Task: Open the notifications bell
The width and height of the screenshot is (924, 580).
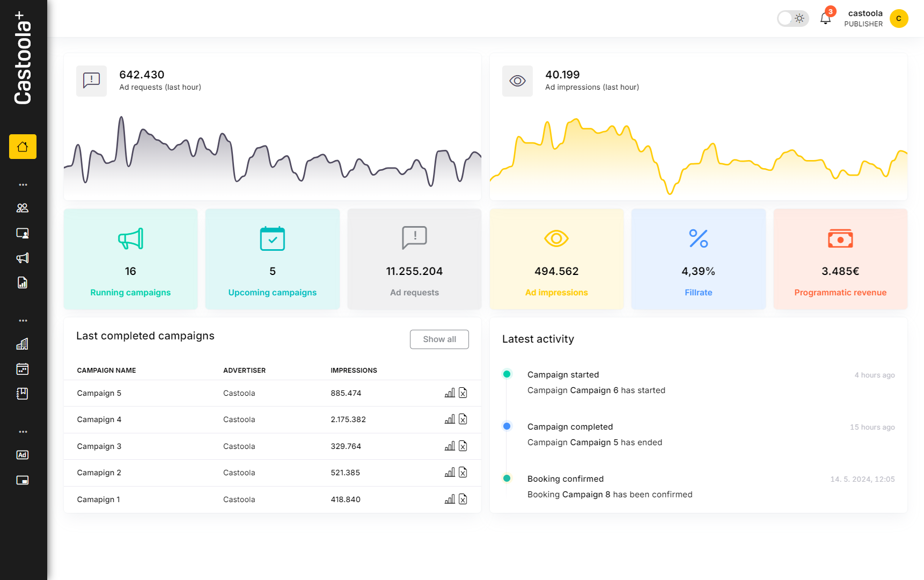Action: pyautogui.click(x=825, y=19)
